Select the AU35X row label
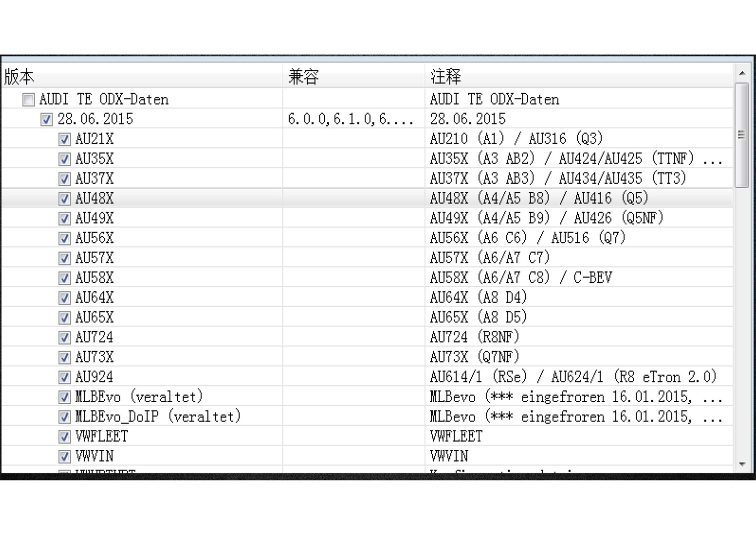Screen dimensions: 756x535 click(95, 159)
